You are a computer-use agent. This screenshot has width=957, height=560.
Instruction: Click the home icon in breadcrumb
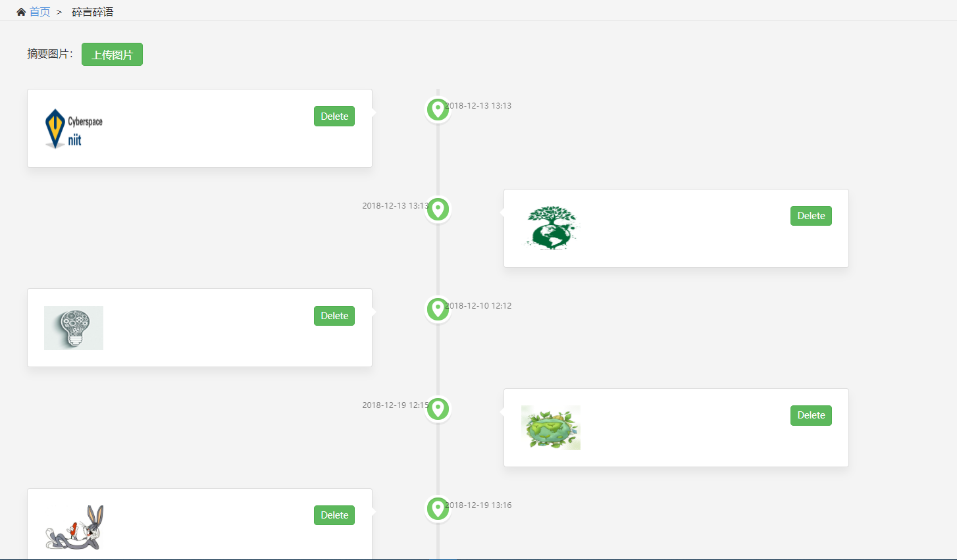(x=21, y=12)
